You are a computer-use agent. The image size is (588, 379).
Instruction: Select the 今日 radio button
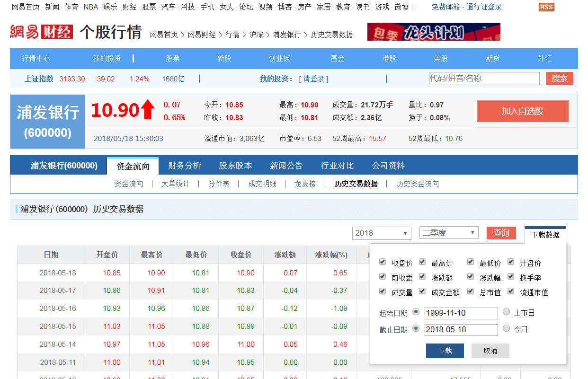click(x=507, y=328)
